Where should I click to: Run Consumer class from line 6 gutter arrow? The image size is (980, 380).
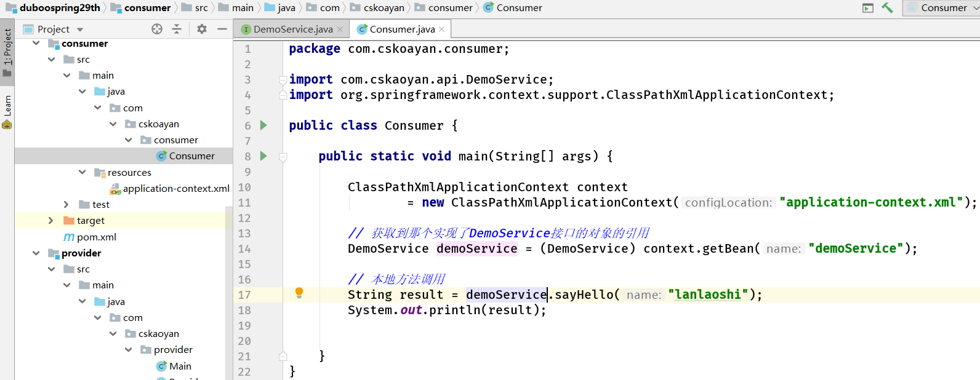tap(263, 125)
